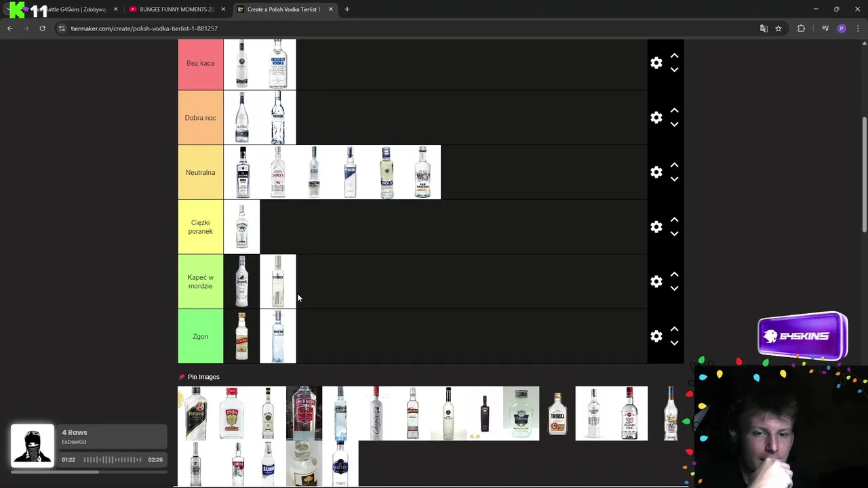Click the Pin Images pushpin icon
Image resolution: width=868 pixels, height=488 pixels.
[x=181, y=377]
